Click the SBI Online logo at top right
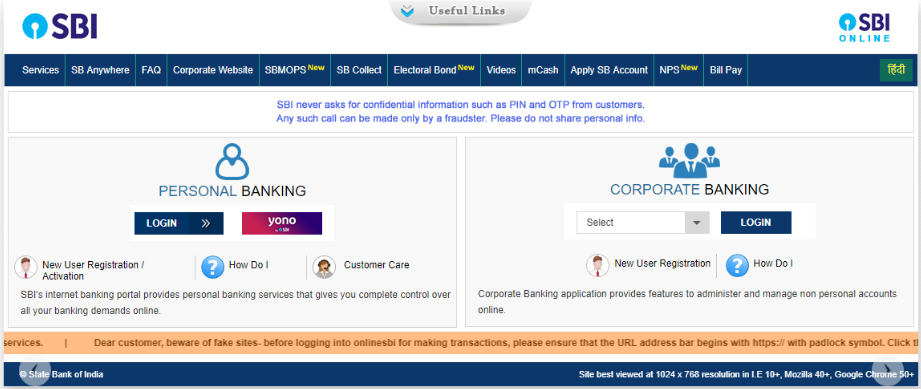 [864, 28]
